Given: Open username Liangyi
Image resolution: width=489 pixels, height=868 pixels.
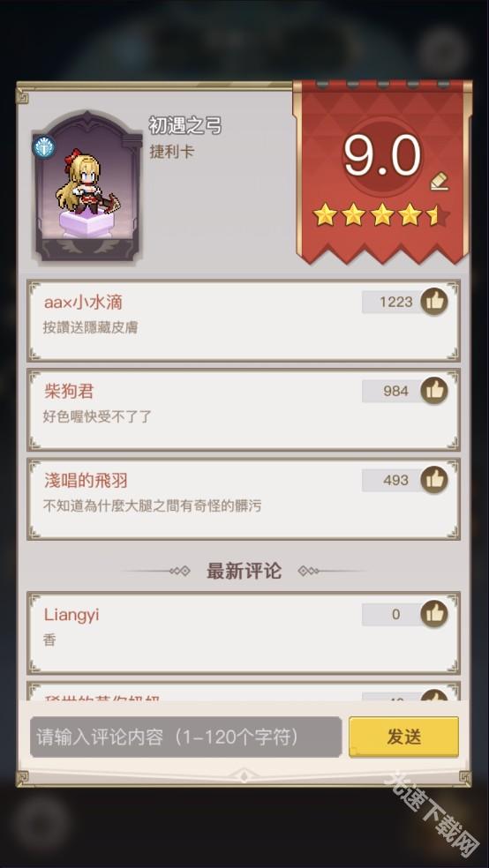Looking at the screenshot, I should tap(71, 615).
